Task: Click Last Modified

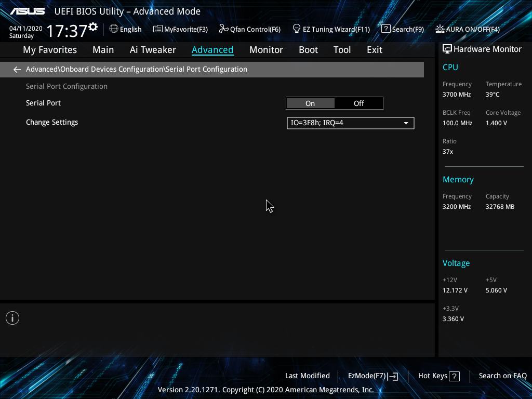Action: coord(308,376)
